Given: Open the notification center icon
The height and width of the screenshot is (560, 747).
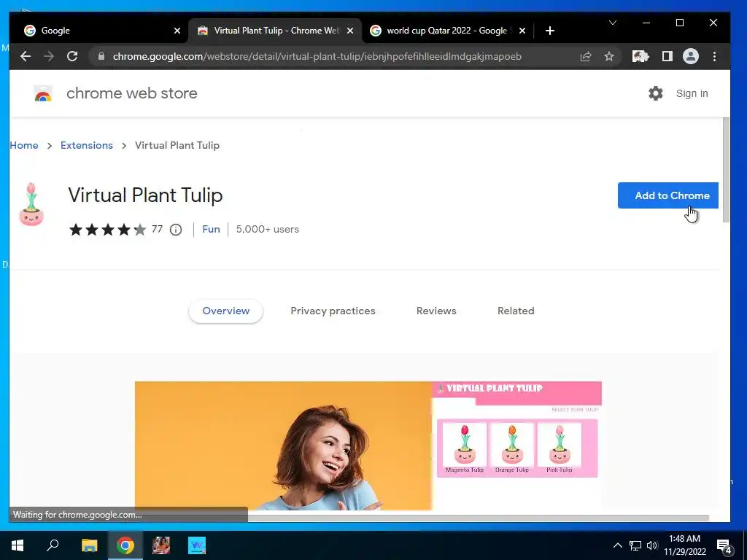Looking at the screenshot, I should pyautogui.click(x=724, y=547).
